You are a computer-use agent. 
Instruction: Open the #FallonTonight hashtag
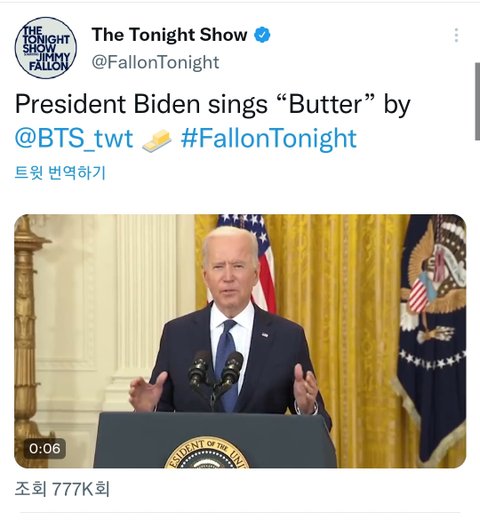click(268, 139)
